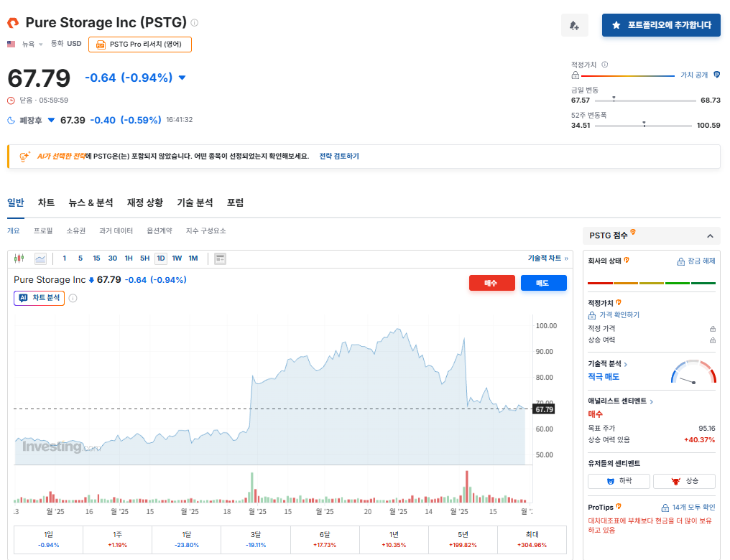This screenshot has width=730, height=560.
Task: Select the 1W chart interval
Action: click(x=177, y=258)
